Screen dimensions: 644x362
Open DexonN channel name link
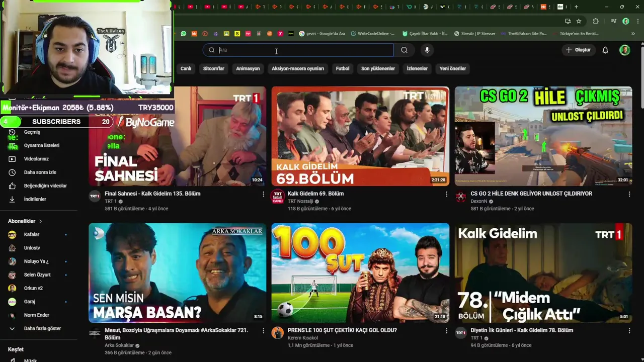point(479,202)
